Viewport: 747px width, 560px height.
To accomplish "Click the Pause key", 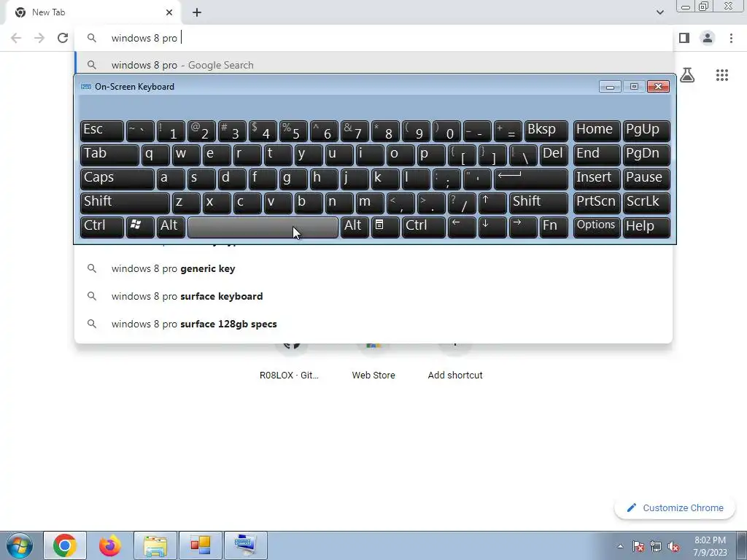I will point(646,179).
